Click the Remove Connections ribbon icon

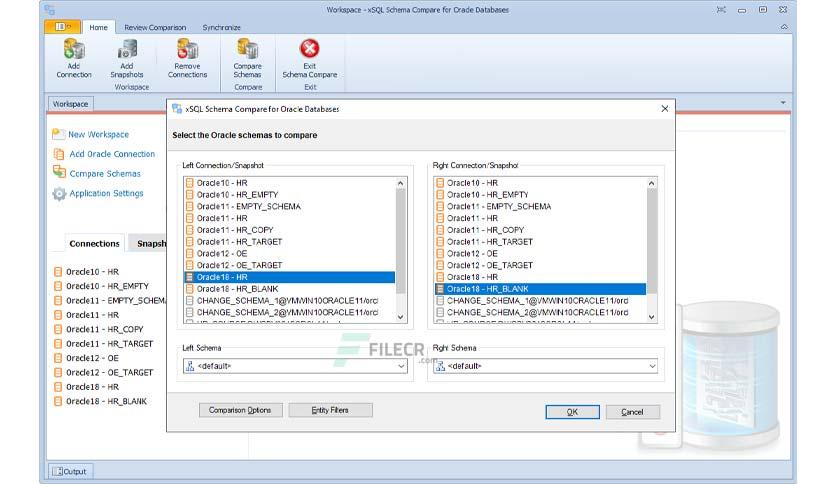point(188,49)
